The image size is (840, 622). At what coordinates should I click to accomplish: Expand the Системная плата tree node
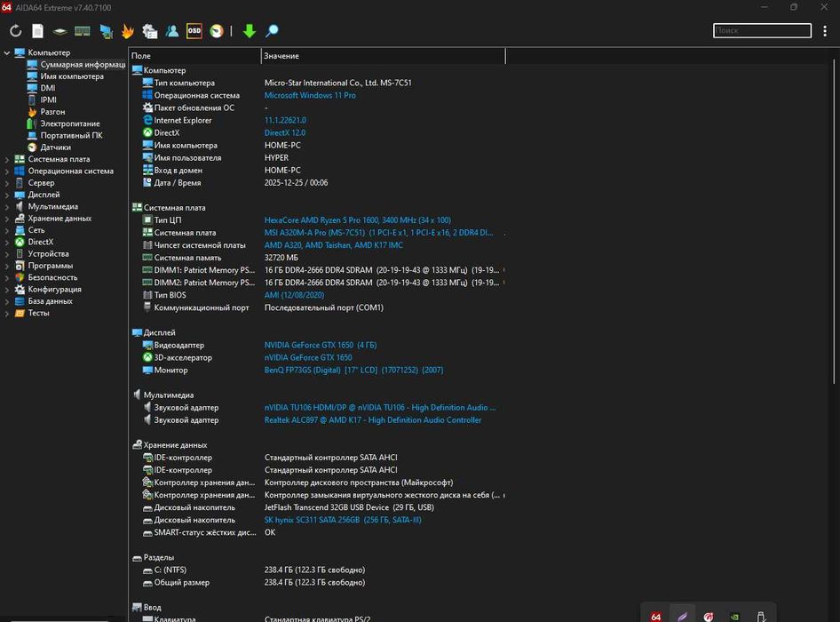[6, 159]
